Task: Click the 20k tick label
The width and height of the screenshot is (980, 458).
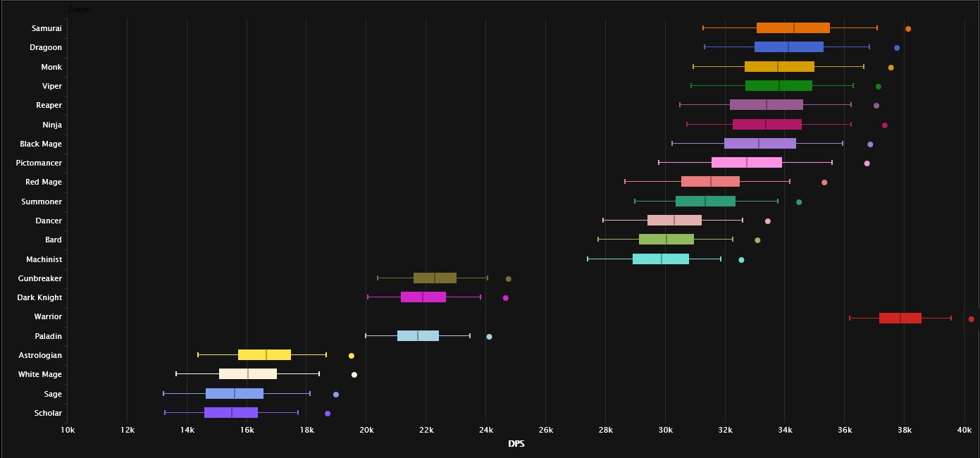Action: (366, 429)
